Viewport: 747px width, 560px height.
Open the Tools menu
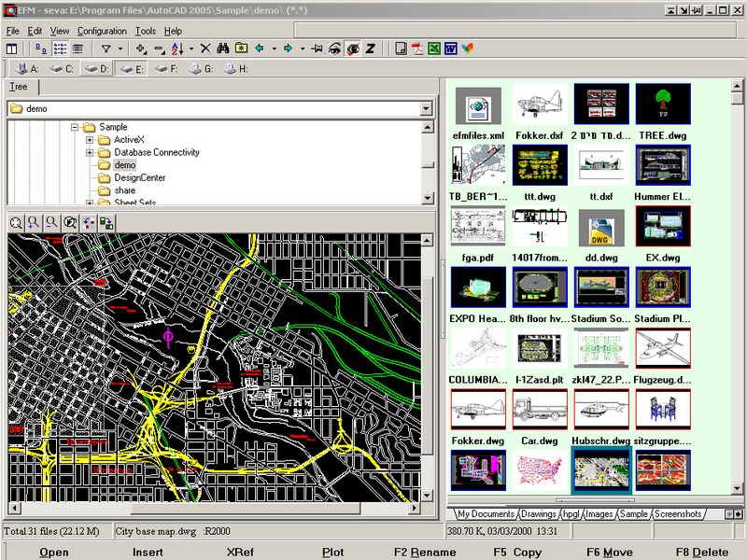pyautogui.click(x=146, y=31)
